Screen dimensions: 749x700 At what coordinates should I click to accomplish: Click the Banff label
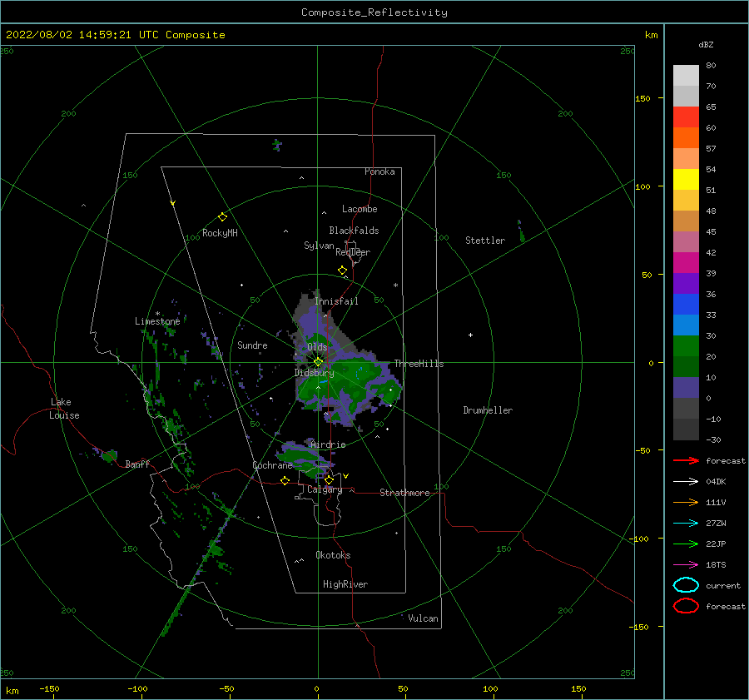point(137,464)
